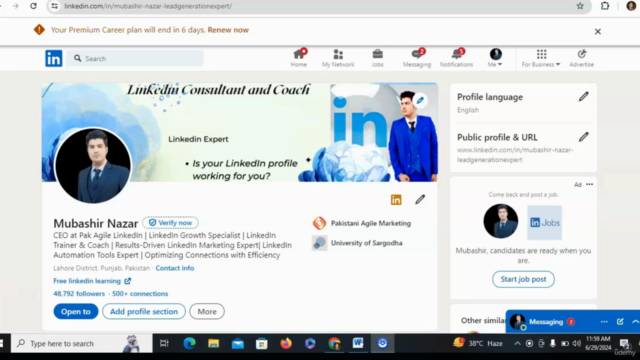Click Windows taskbar search box
This screenshot has width=640, height=360.
tap(82, 343)
